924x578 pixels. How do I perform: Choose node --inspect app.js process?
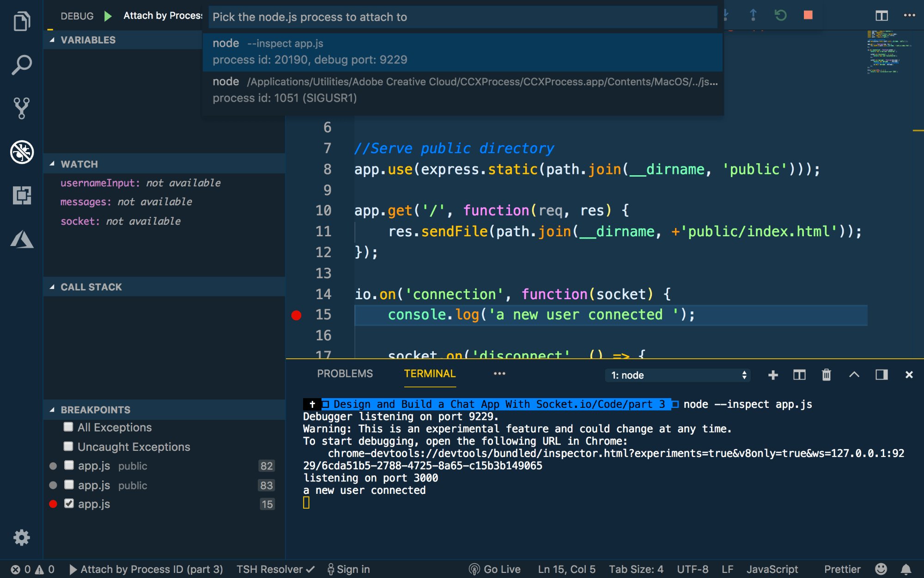click(x=462, y=52)
